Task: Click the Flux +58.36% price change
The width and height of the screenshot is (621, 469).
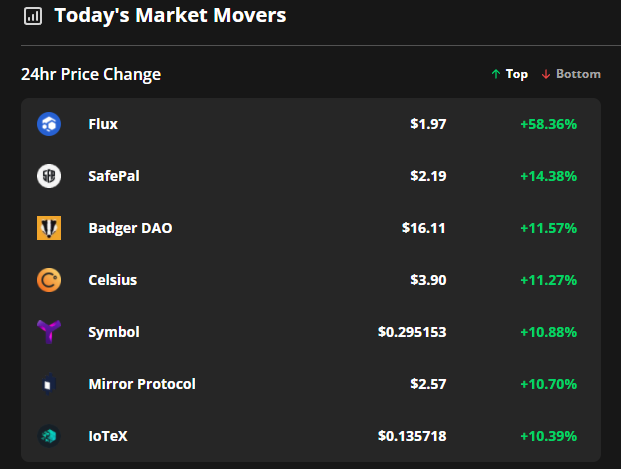Action: point(548,124)
